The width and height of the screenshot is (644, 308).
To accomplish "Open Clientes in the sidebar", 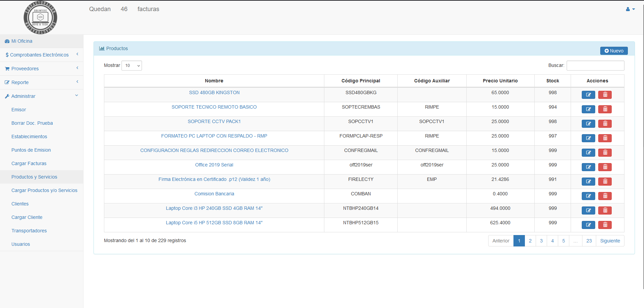I will coord(20,204).
